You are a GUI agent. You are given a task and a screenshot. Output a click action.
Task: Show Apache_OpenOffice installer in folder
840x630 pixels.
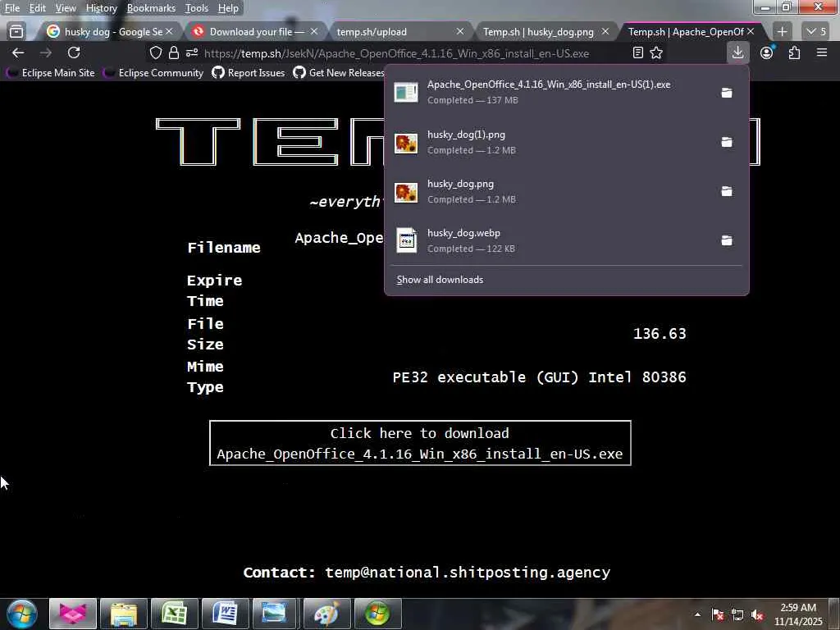(727, 92)
